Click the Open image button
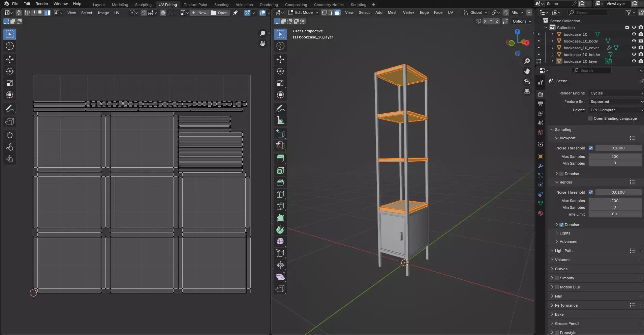The image size is (644, 335). (219, 13)
